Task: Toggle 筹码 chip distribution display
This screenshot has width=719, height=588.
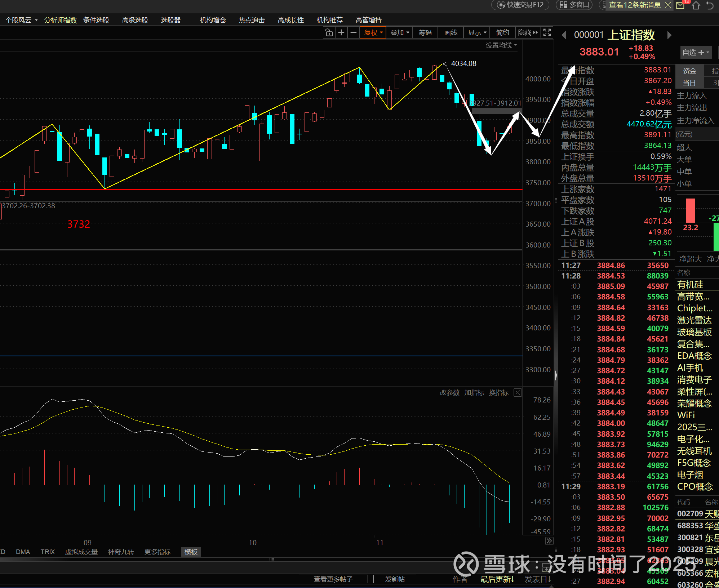Action: [x=425, y=33]
